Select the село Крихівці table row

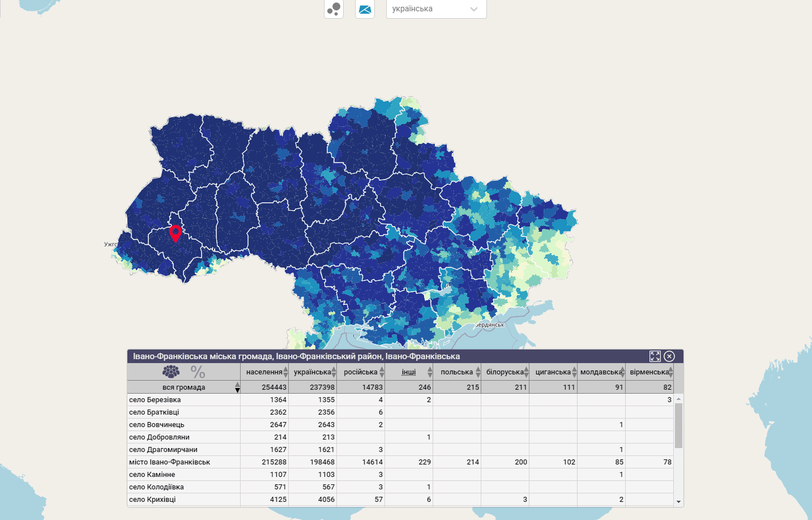pos(153,500)
